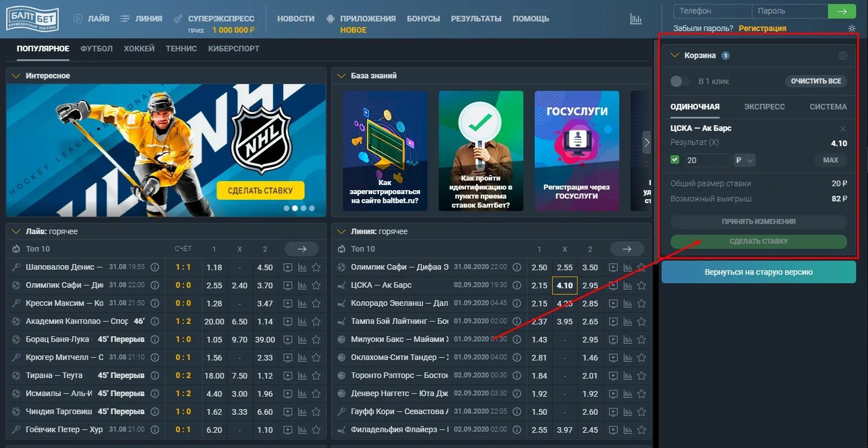The image size is (868, 448).
Task: Switch to the Хоккей tab
Action: coord(139,49)
